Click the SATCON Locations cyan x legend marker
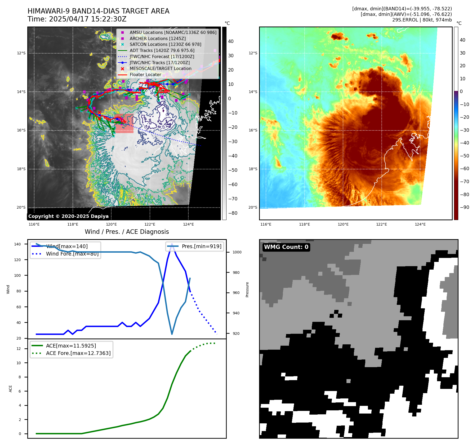 coord(122,45)
